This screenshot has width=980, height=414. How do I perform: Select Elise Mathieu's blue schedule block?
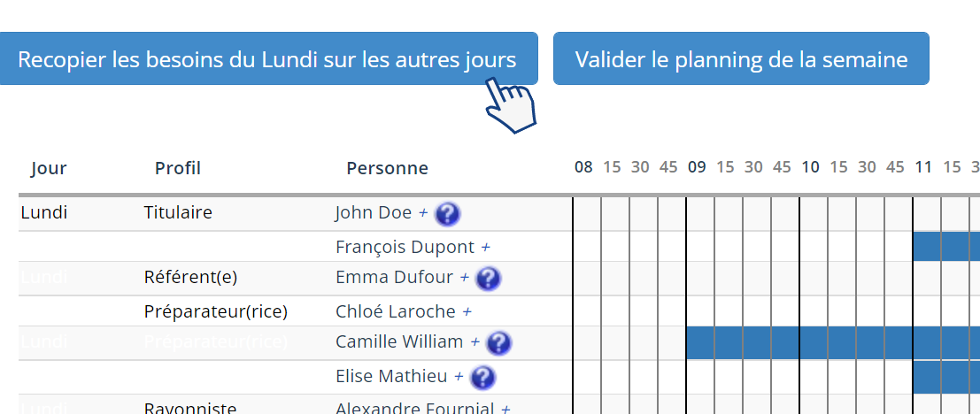(946, 377)
